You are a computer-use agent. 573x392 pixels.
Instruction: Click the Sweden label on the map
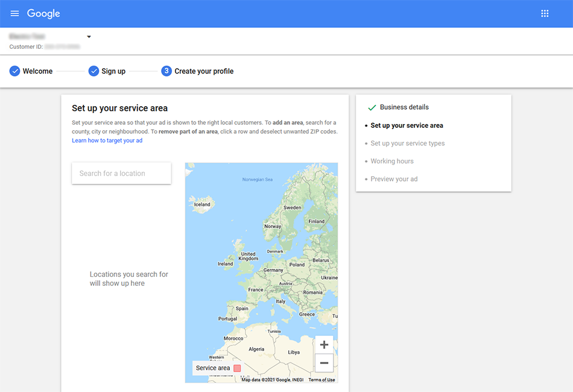coord(293,207)
